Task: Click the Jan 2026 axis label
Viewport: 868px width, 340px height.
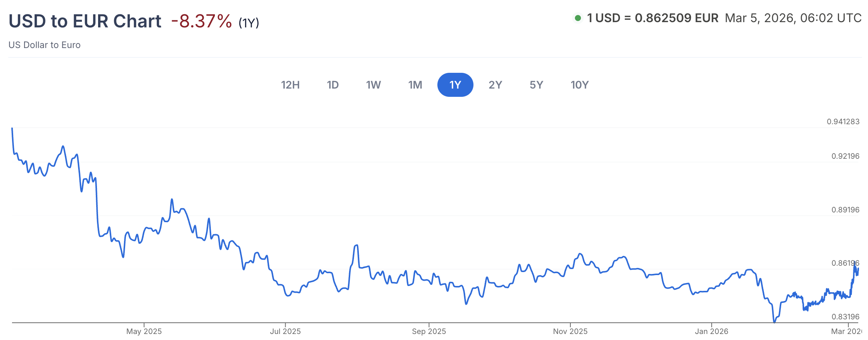Action: coord(713,331)
